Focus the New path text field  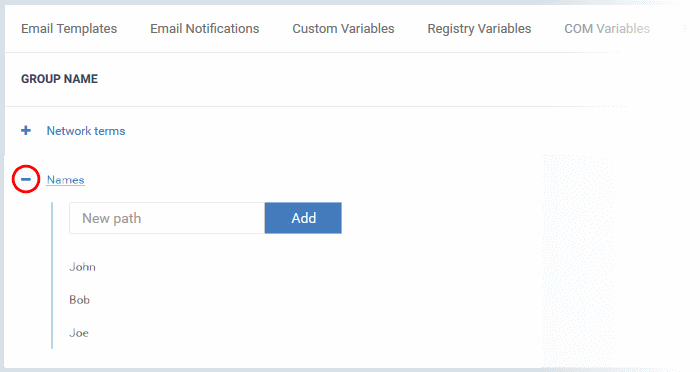point(167,218)
